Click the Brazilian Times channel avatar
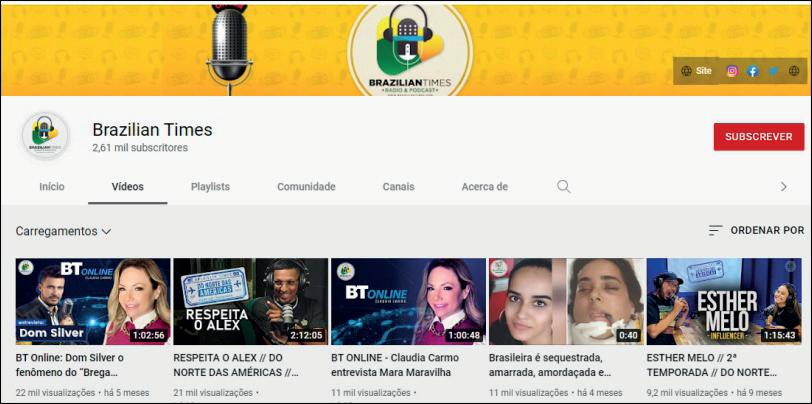812x404 pixels. 45,136
